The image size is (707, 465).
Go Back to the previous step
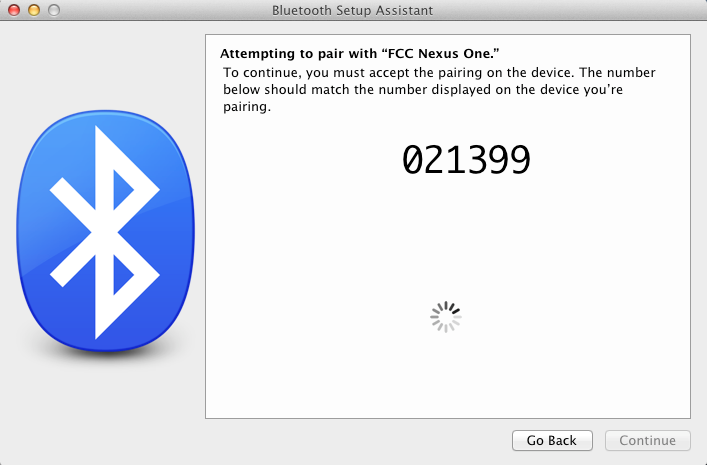coord(552,440)
